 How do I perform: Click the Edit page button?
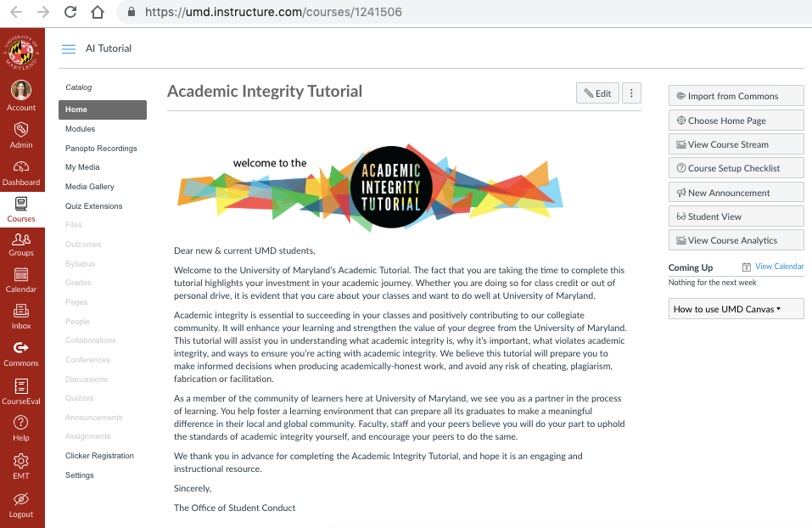(x=597, y=93)
